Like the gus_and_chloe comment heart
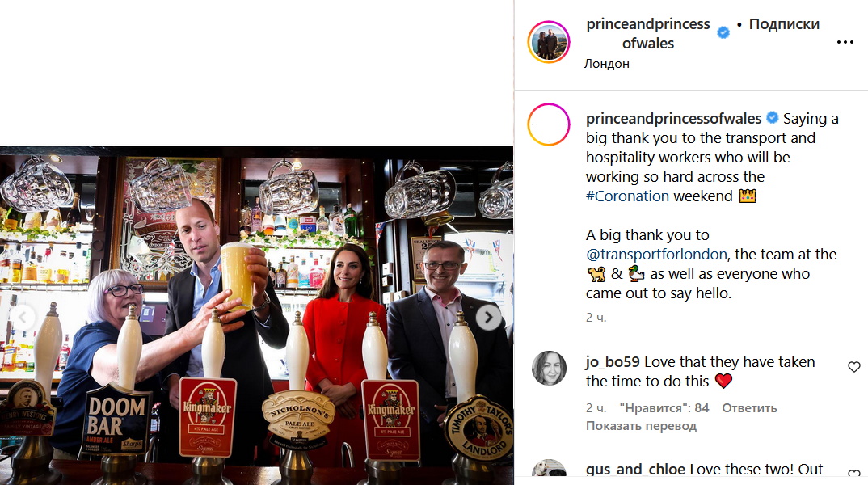 click(854, 474)
